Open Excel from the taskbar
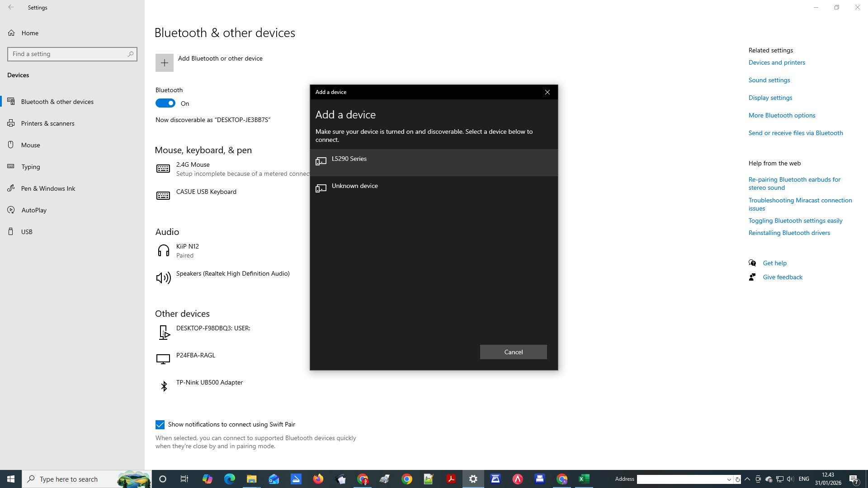The image size is (868, 488). [x=584, y=479]
